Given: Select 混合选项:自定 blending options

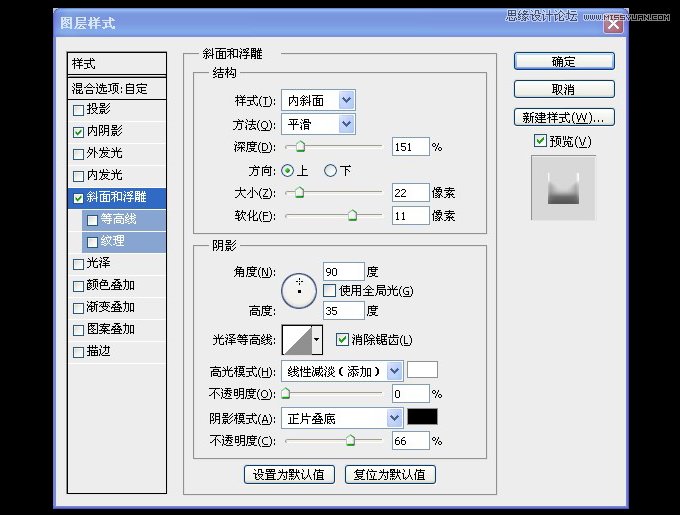Looking at the screenshot, I should (117, 88).
